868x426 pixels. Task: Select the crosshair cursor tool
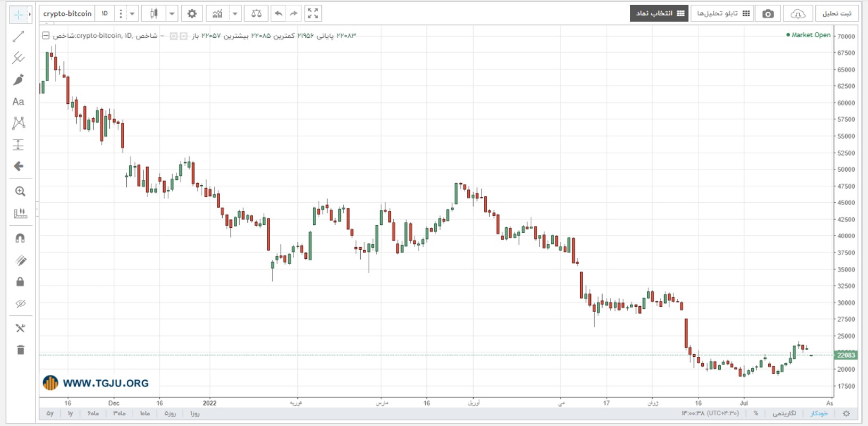tap(18, 14)
